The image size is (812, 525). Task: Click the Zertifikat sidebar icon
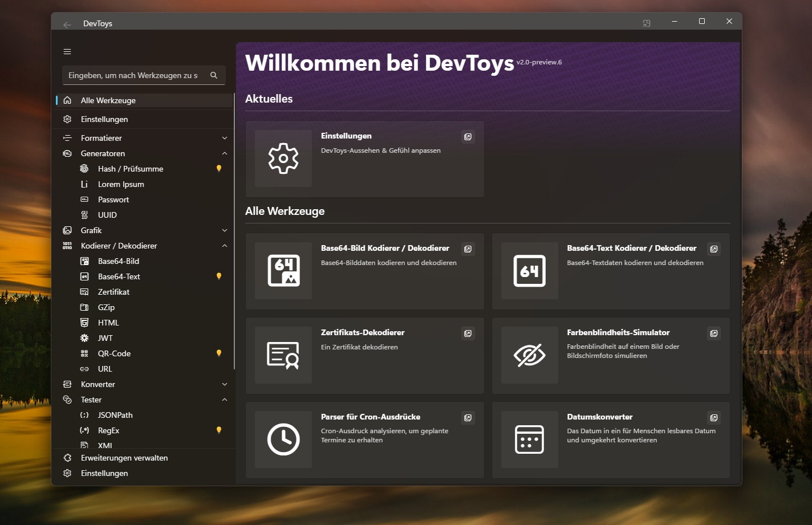[x=84, y=292]
